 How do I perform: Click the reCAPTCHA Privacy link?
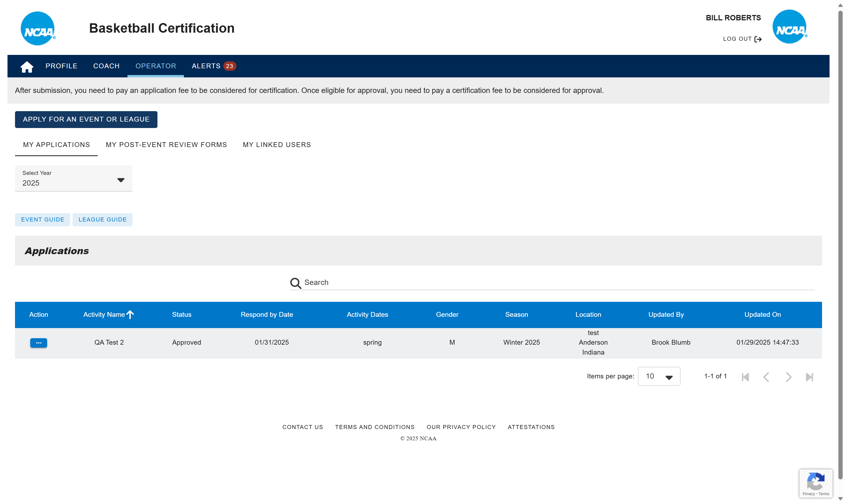point(808,494)
